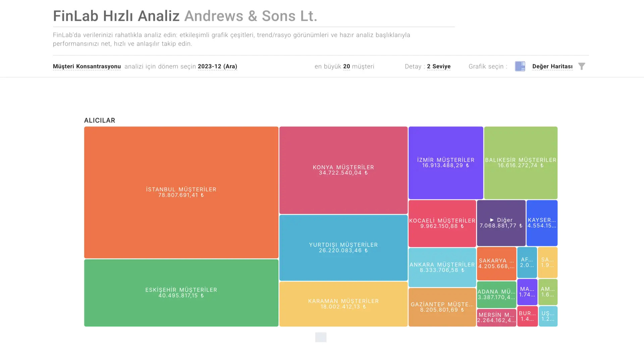The height and width of the screenshot is (350, 644).
Task: Open the Değer Haritası chart selector
Action: point(552,66)
